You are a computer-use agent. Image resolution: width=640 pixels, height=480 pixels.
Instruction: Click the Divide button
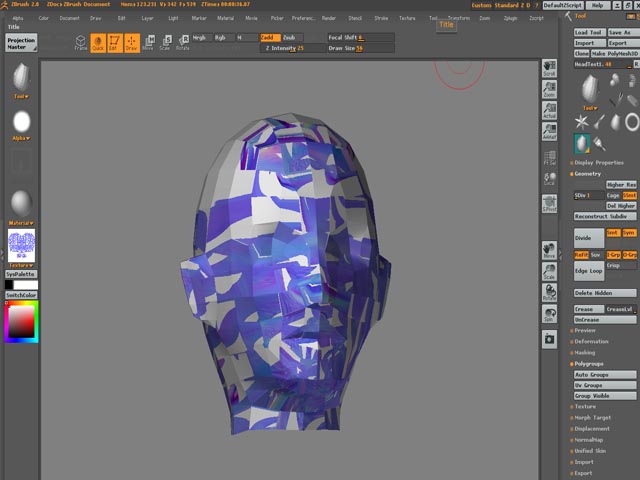pos(589,238)
